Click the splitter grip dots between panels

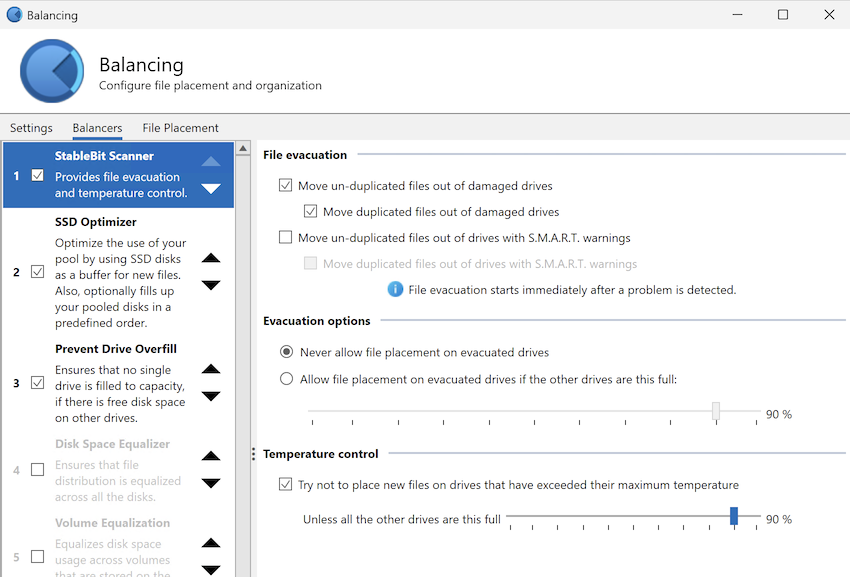(x=253, y=454)
